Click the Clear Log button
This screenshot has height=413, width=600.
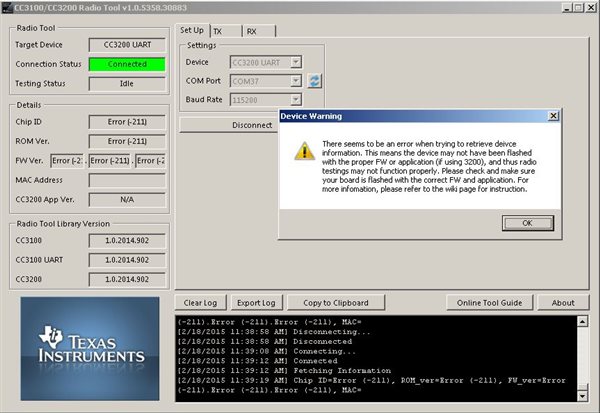pos(201,303)
